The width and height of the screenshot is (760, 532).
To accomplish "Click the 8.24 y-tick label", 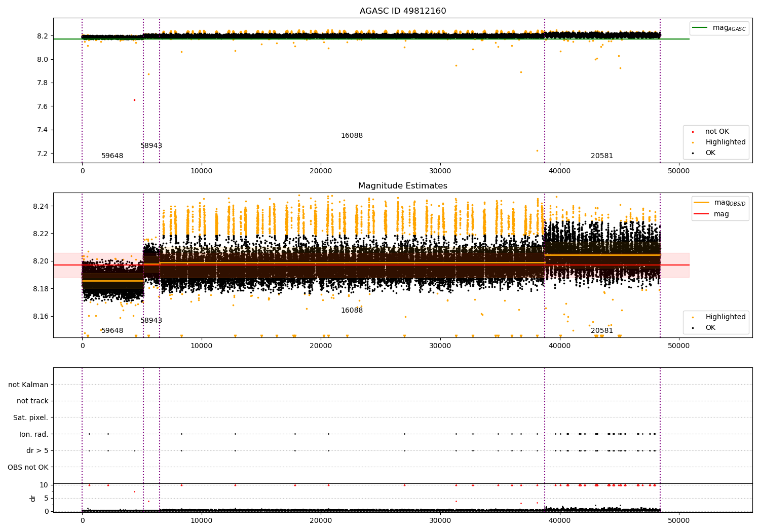I will pos(41,206).
